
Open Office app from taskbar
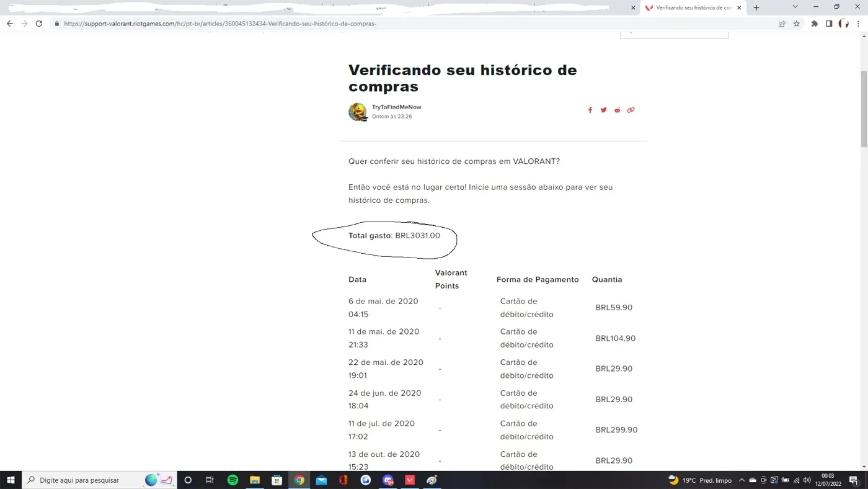[x=343, y=480]
